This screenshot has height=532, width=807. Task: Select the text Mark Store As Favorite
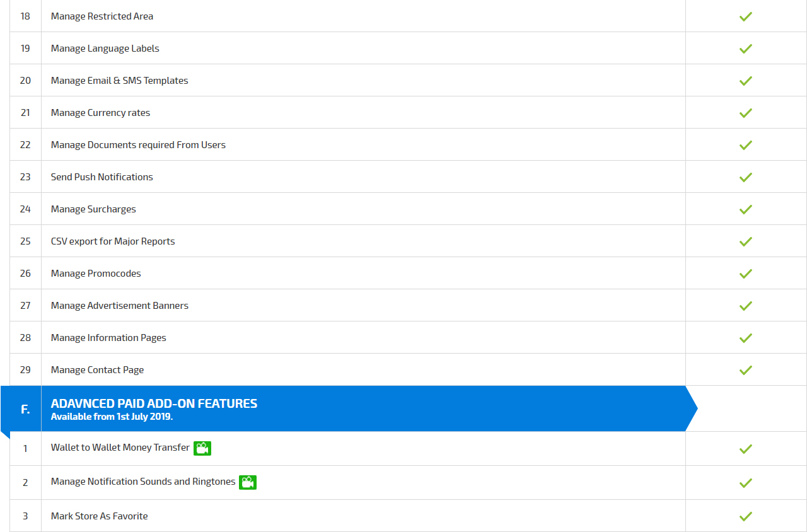tap(100, 516)
